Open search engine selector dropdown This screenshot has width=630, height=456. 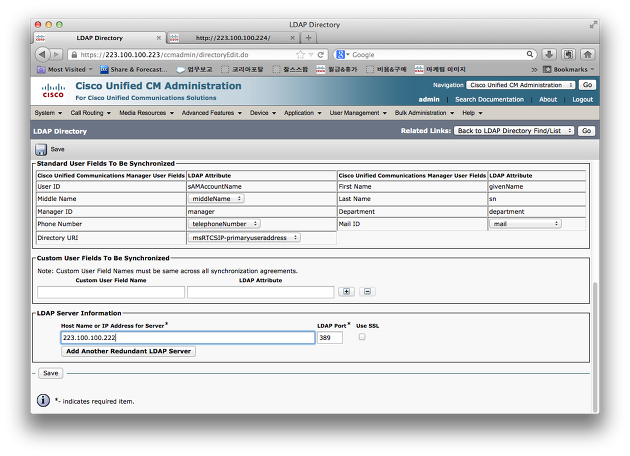pyautogui.click(x=343, y=55)
